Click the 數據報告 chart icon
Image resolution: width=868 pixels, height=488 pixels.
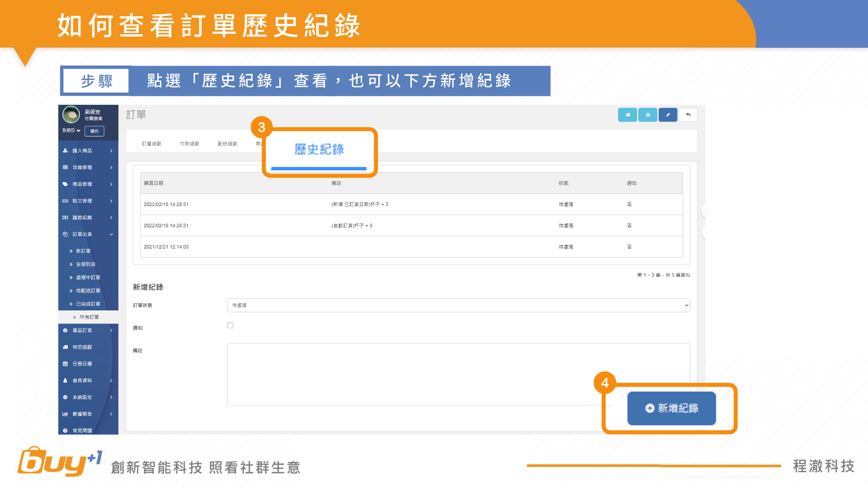[x=65, y=414]
